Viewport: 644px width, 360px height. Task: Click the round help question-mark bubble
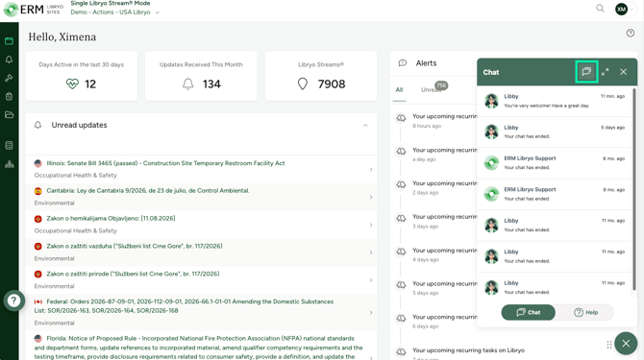tap(13, 300)
